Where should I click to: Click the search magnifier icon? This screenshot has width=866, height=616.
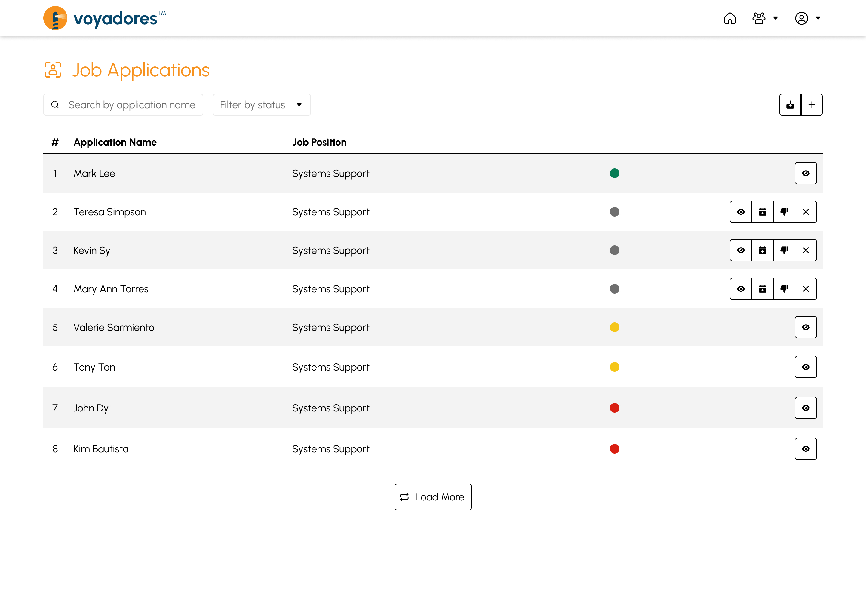(55, 105)
